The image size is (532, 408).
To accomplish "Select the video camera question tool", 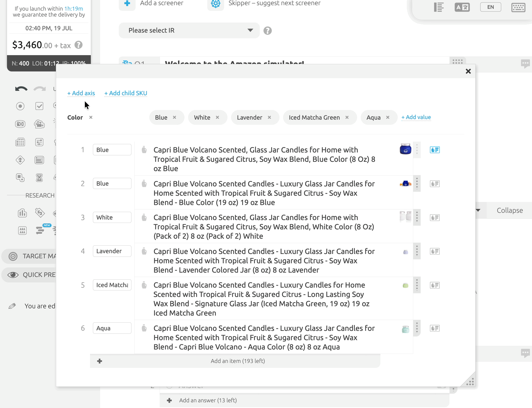I will tap(39, 124).
